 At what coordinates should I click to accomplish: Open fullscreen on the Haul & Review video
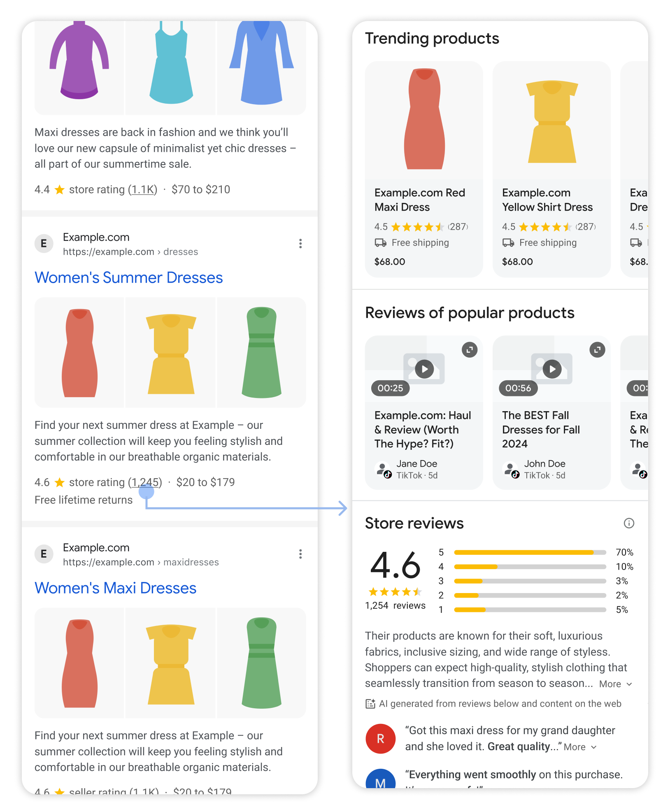click(x=469, y=349)
